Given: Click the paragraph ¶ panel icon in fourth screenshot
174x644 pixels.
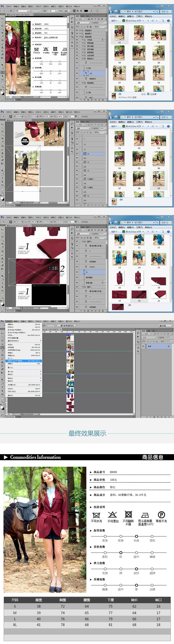Looking at the screenshot, I should point(138,352).
